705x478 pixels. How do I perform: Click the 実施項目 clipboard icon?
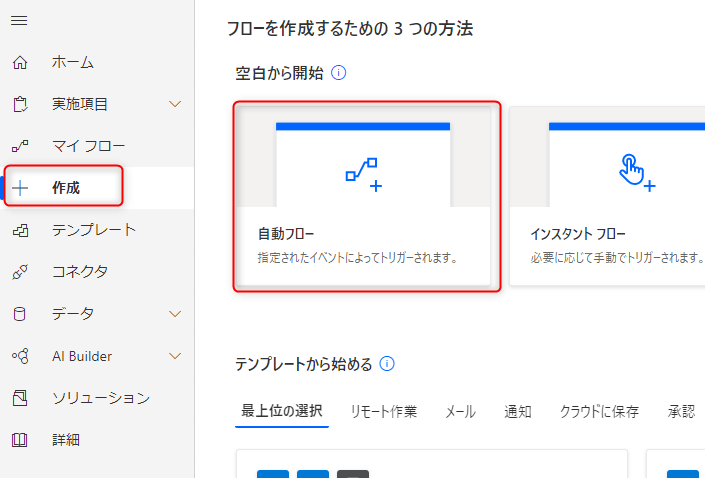tap(20, 104)
